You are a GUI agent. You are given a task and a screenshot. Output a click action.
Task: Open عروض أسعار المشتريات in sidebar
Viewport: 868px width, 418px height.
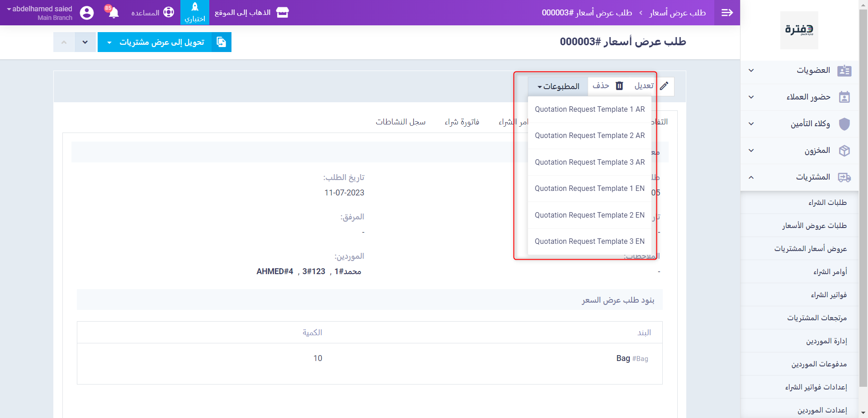coord(799,249)
